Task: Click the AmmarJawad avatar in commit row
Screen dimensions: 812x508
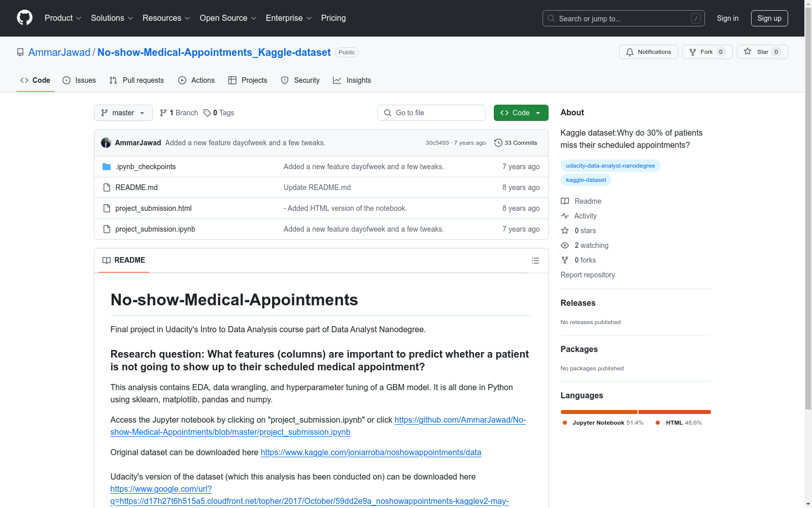Action: pos(106,143)
